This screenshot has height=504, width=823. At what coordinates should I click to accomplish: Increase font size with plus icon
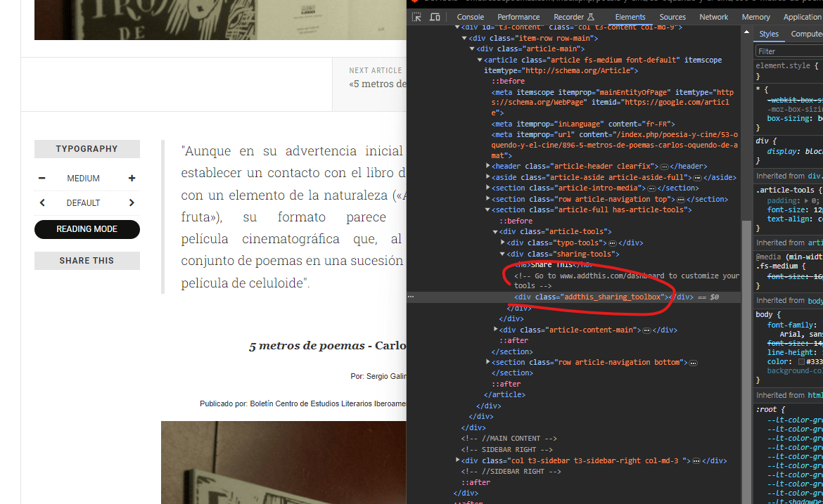point(132,179)
